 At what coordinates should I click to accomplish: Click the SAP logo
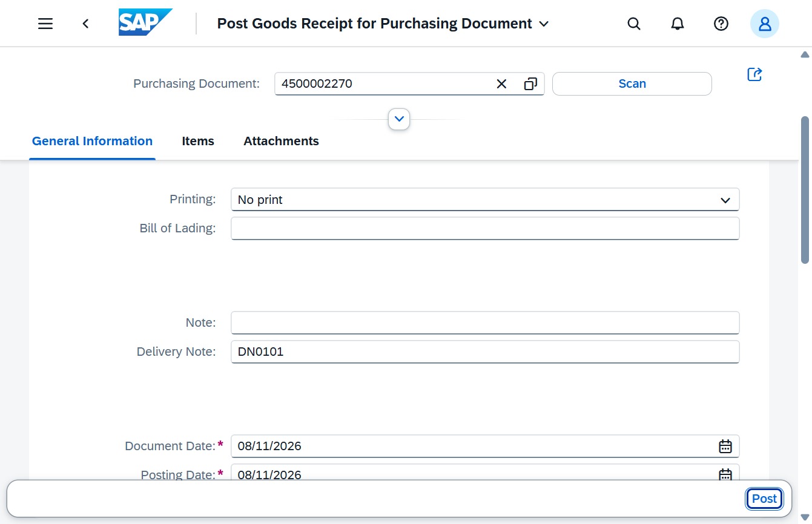(145, 23)
